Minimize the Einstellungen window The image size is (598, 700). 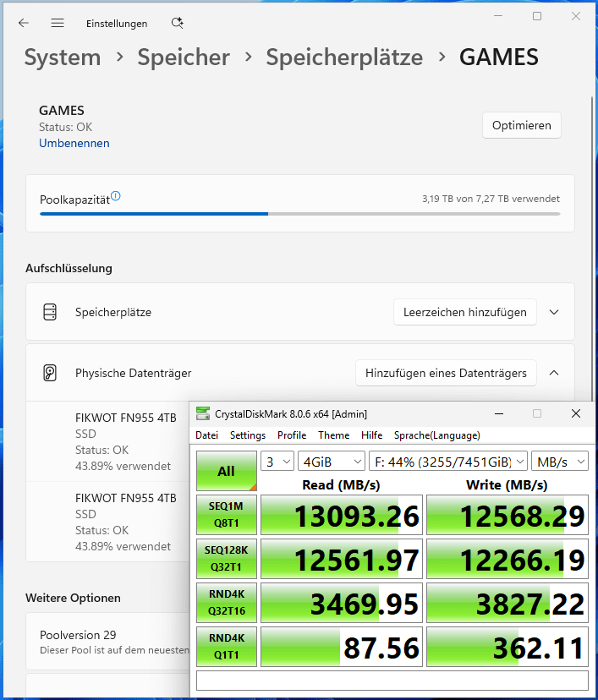[x=498, y=16]
